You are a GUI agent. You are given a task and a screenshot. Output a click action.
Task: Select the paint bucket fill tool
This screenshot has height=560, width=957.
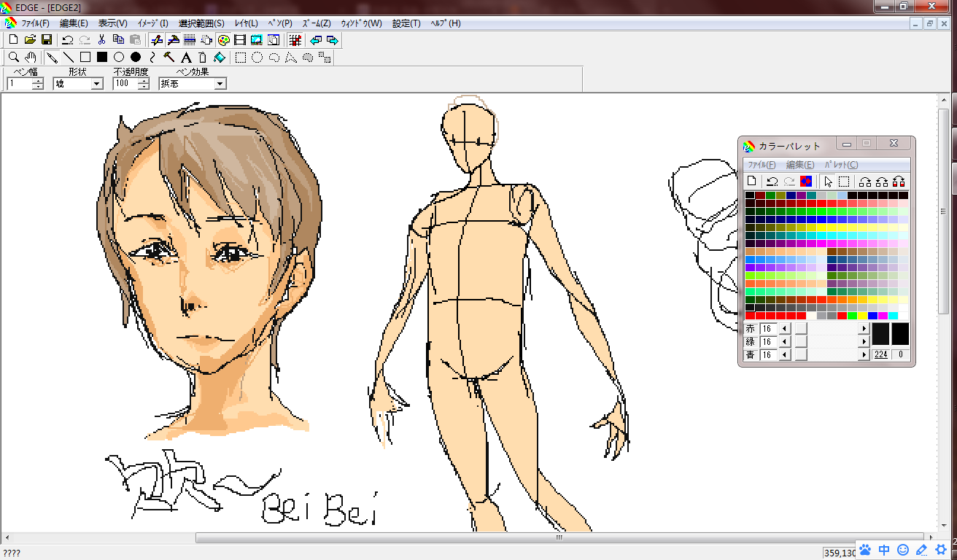(x=220, y=57)
